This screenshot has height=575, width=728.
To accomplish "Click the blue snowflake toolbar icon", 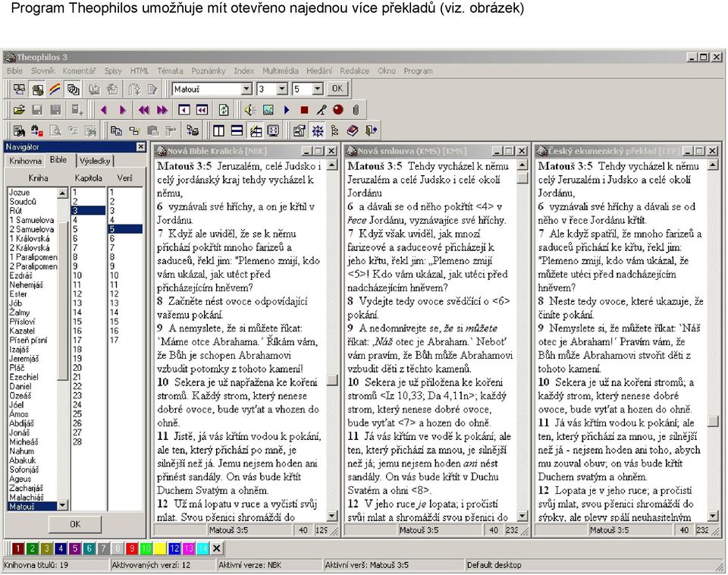I will [x=318, y=131].
